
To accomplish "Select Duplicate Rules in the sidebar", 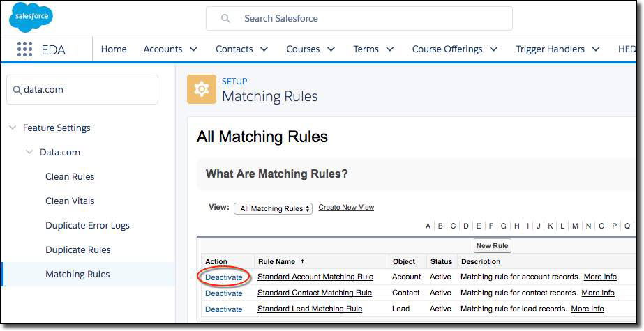I will [77, 250].
